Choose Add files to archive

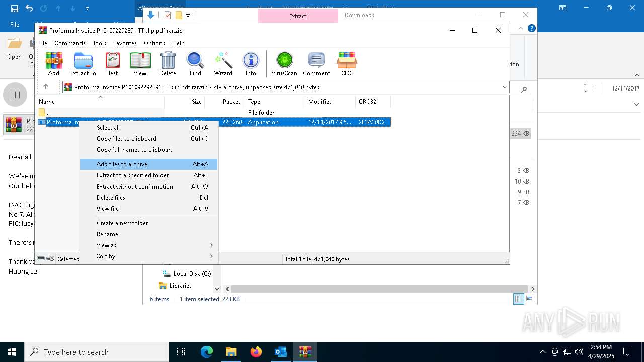pos(149,164)
